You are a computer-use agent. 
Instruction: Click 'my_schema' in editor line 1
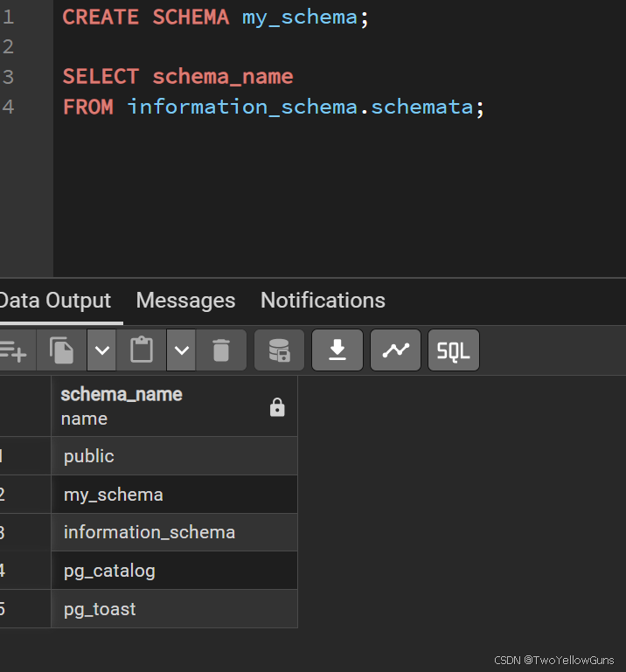(x=300, y=18)
